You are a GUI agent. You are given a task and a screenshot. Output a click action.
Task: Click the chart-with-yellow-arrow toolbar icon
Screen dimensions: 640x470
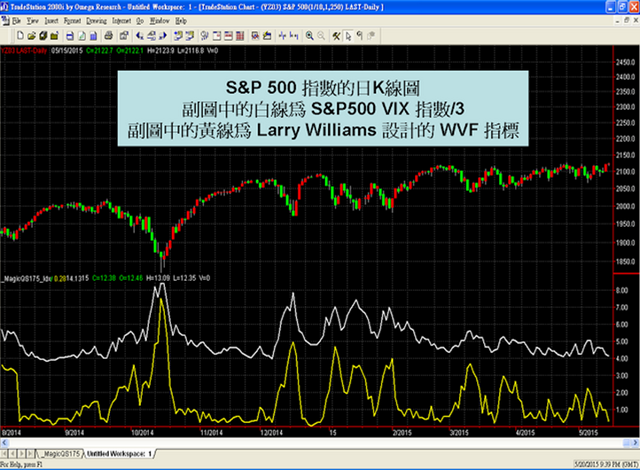click(267, 36)
